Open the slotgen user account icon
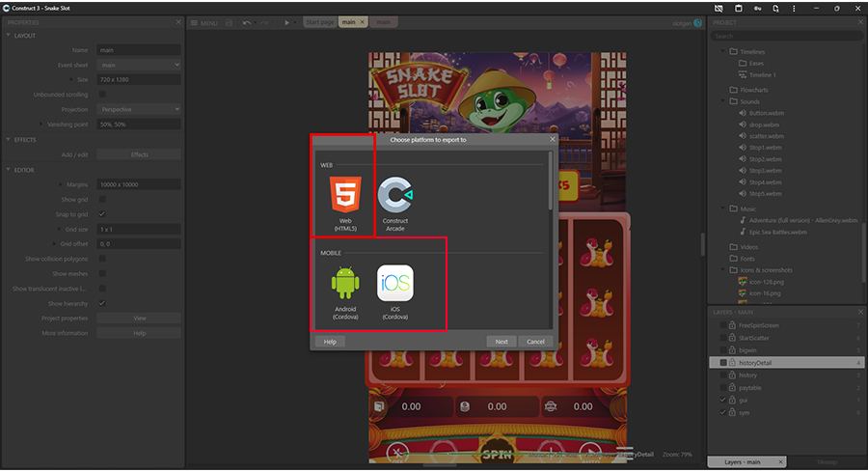The image size is (868, 472). point(697,23)
